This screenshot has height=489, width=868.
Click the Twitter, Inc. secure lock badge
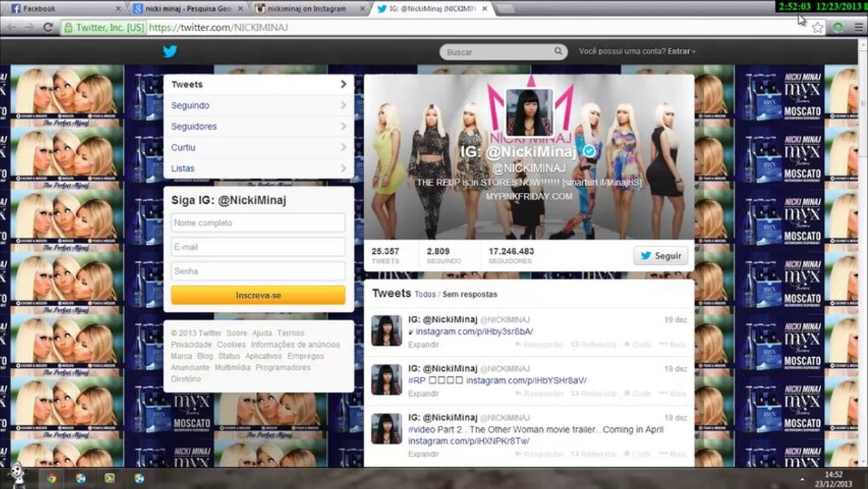(104, 28)
